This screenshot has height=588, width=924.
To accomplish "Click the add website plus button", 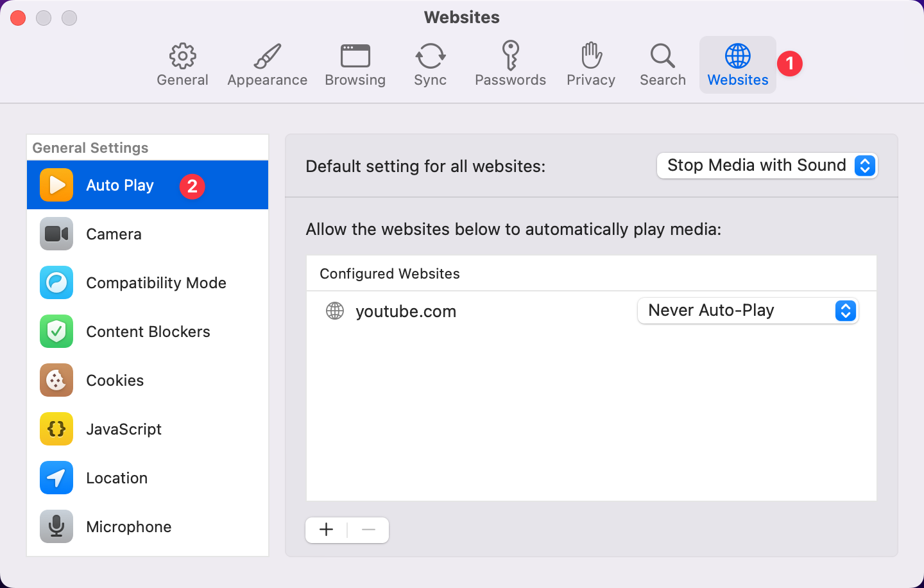I will [326, 530].
